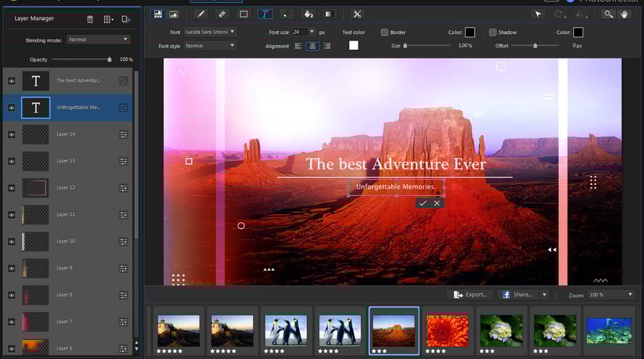Align text right
Image resolution: width=644 pixels, height=359 pixels.
327,46
